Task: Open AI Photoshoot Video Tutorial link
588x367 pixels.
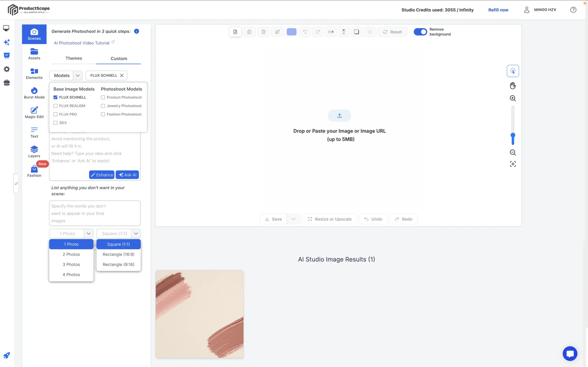Action: coord(82,43)
